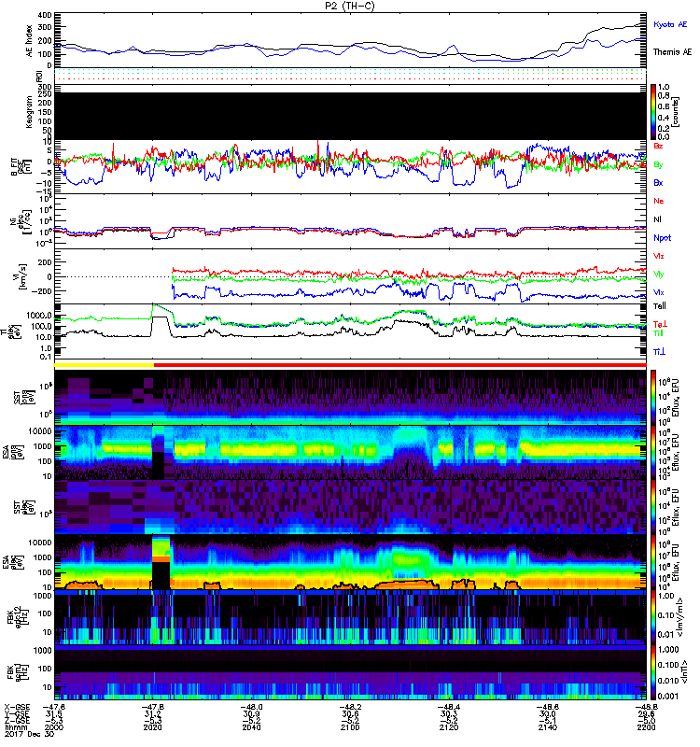This screenshot has width=700, height=747.
Task: Select the black Te parallel legend label
Action: [660, 306]
